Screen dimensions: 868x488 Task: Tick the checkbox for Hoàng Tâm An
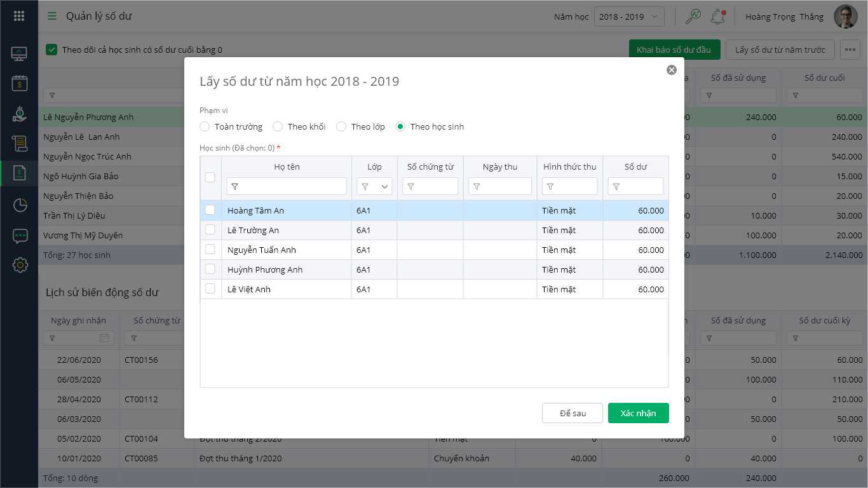coord(210,210)
